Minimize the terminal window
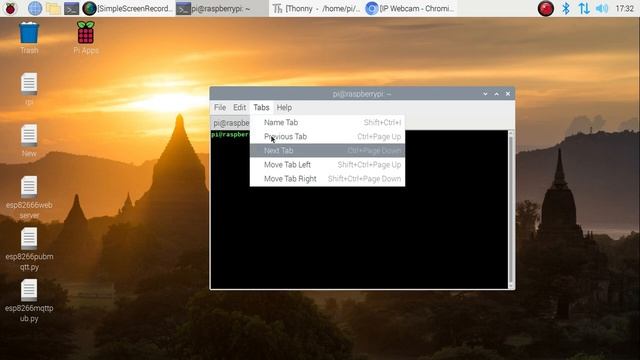 485,94
